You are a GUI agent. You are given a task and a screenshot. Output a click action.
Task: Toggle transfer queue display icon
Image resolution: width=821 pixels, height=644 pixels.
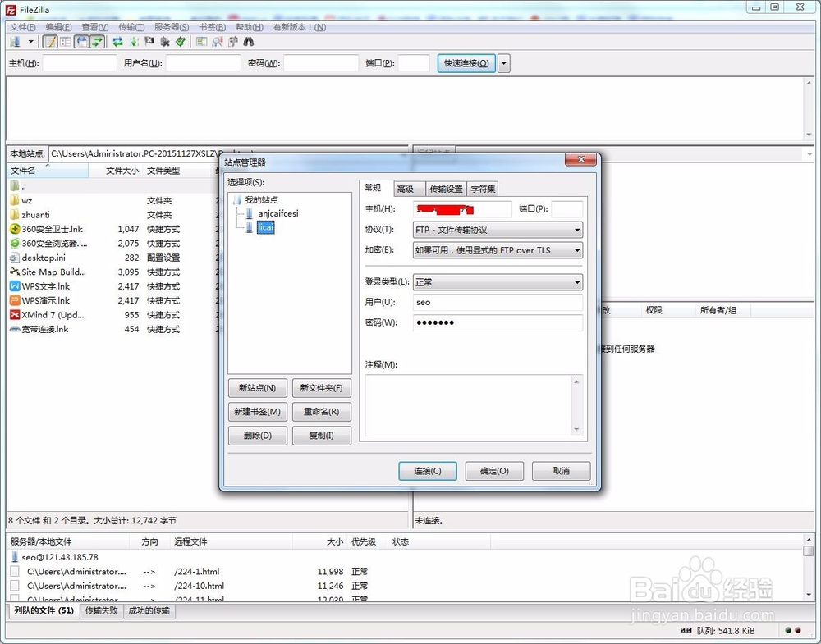[97, 41]
